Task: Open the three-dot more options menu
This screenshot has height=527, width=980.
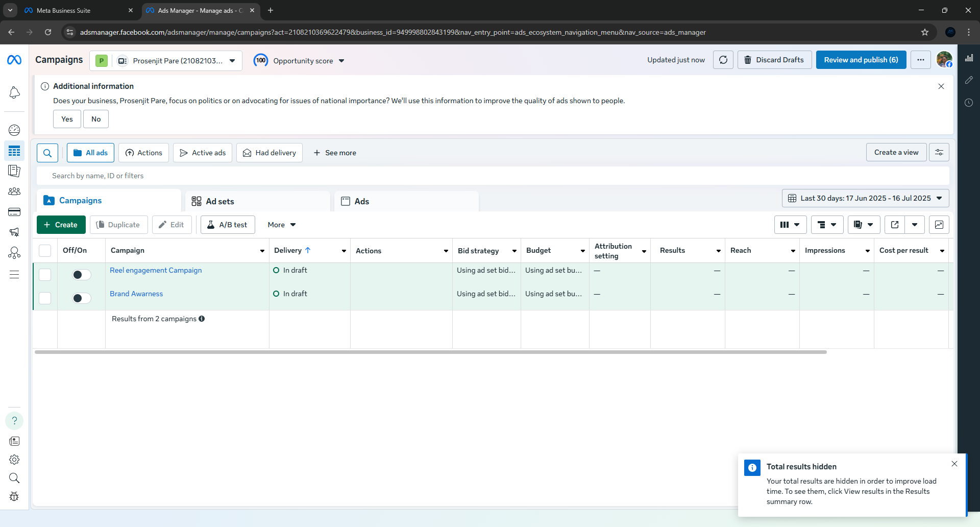Action: pos(921,60)
